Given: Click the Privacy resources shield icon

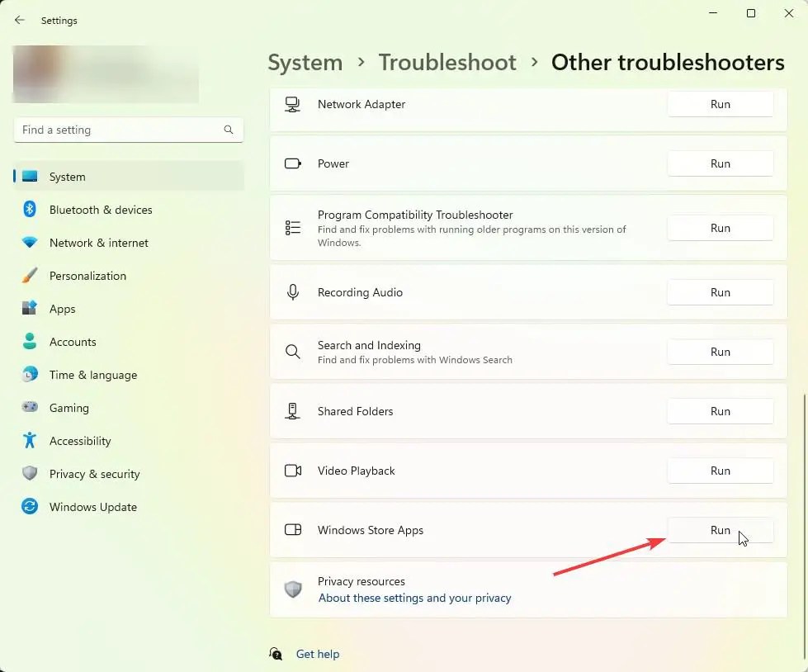Looking at the screenshot, I should (293, 589).
